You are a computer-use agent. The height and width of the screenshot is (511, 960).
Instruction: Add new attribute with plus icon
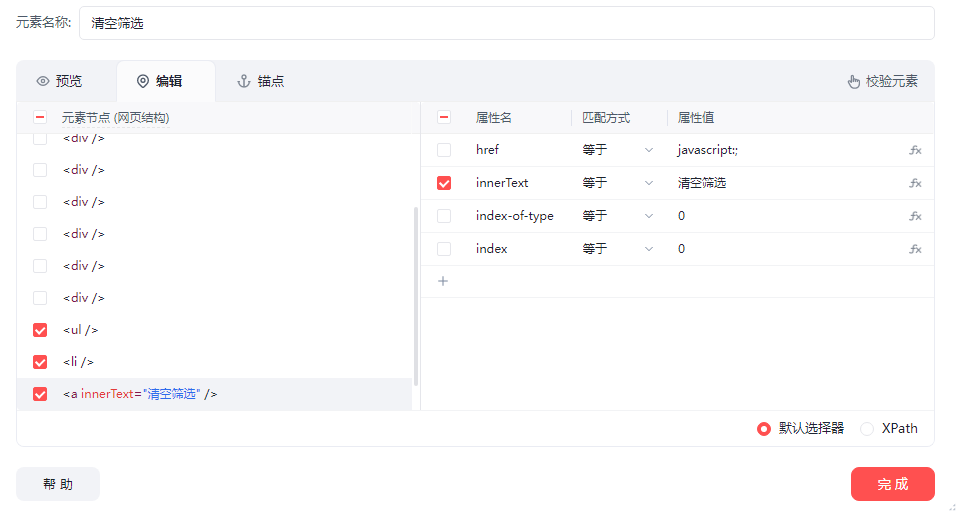click(x=443, y=282)
